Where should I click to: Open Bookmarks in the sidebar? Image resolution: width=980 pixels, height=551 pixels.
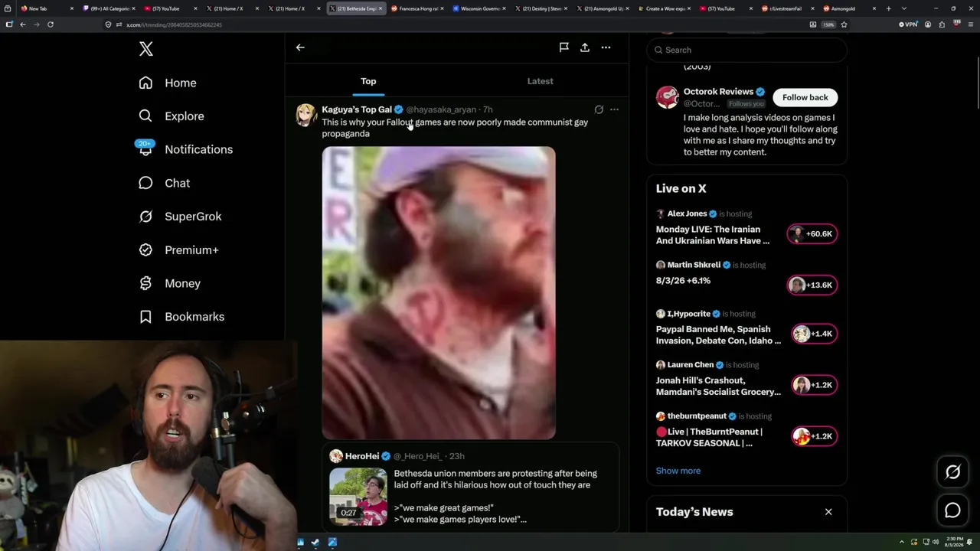click(181, 317)
